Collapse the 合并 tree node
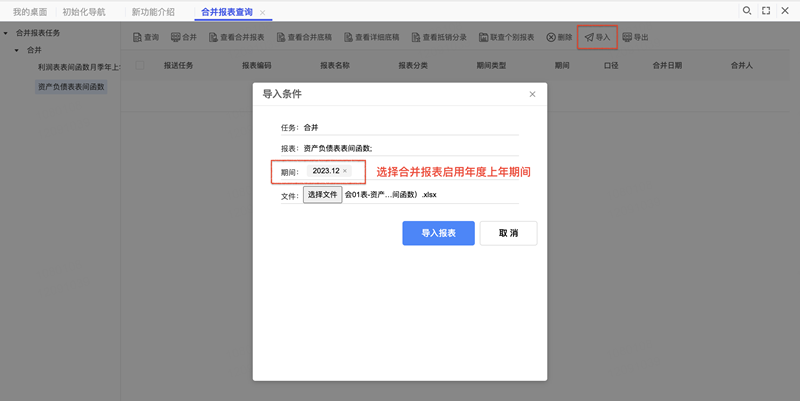This screenshot has width=800, height=401. pos(17,51)
